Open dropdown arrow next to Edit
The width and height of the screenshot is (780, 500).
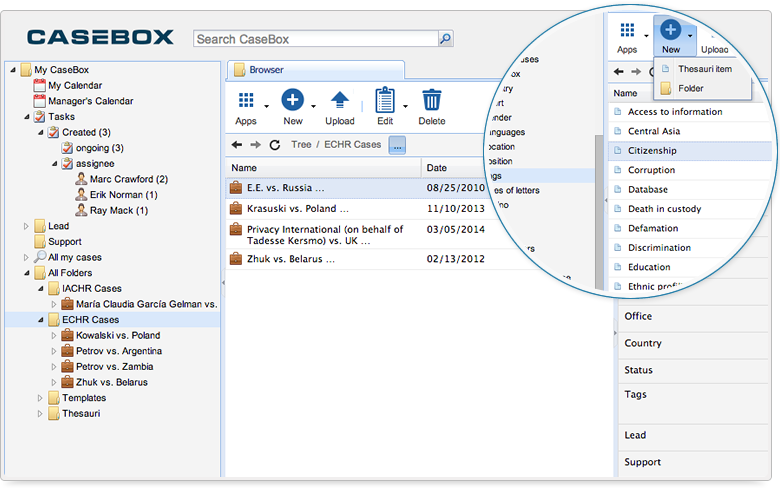coord(405,106)
